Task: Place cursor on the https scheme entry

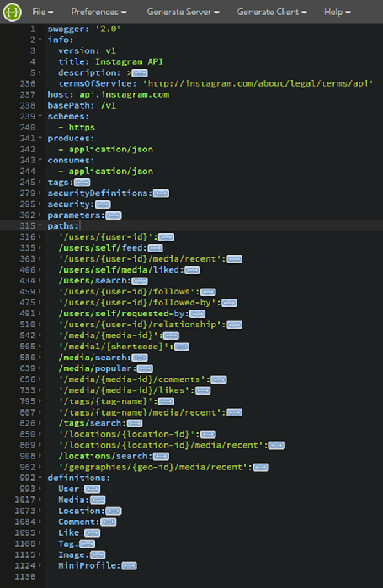Action: 82,128
